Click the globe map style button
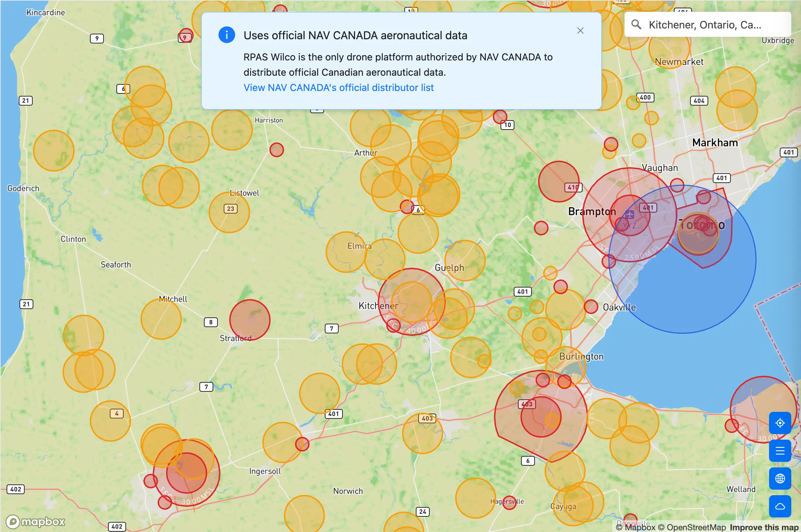The image size is (801, 532). 780,479
